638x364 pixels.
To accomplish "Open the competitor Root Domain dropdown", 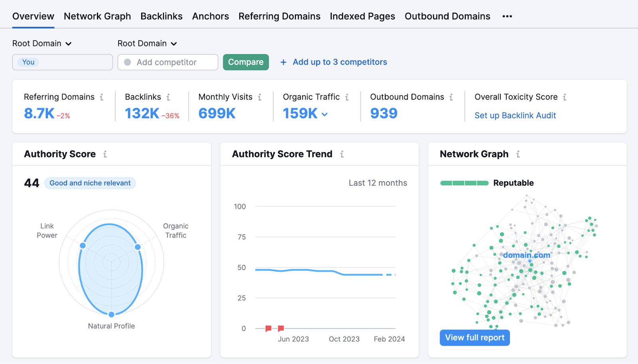I will click(x=147, y=43).
